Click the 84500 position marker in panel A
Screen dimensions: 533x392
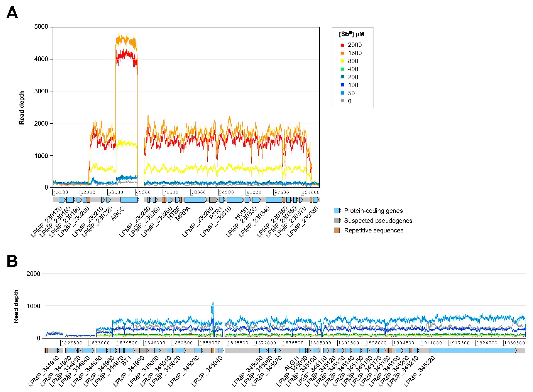point(226,192)
